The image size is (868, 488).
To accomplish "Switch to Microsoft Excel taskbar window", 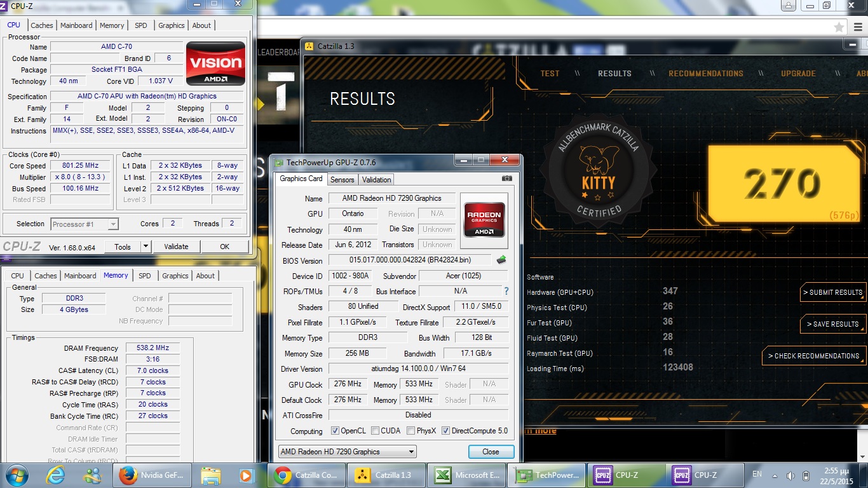I will coord(468,475).
